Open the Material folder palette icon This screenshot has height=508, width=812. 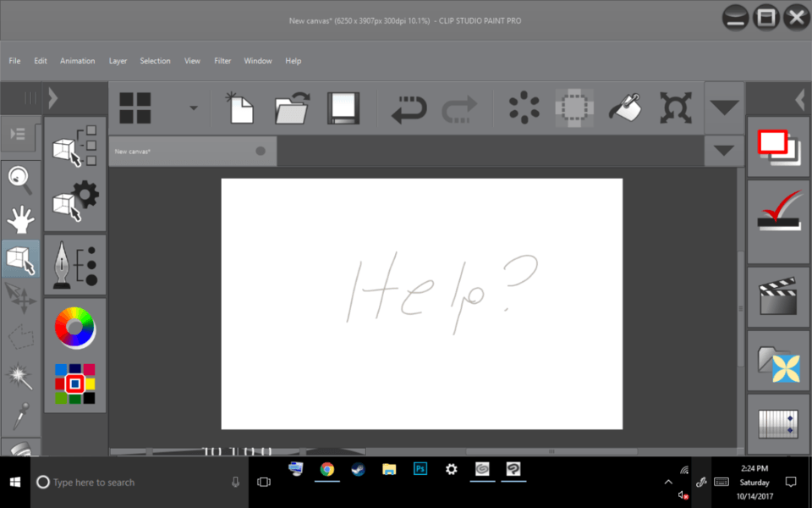click(778, 363)
